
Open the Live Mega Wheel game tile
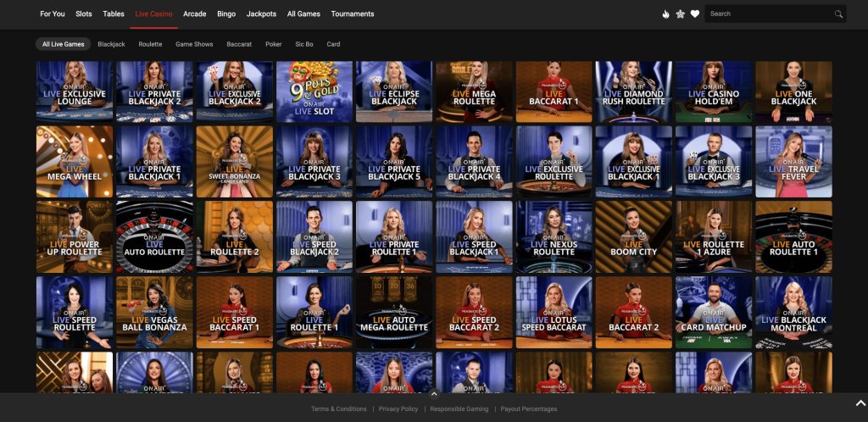pyautogui.click(x=75, y=162)
